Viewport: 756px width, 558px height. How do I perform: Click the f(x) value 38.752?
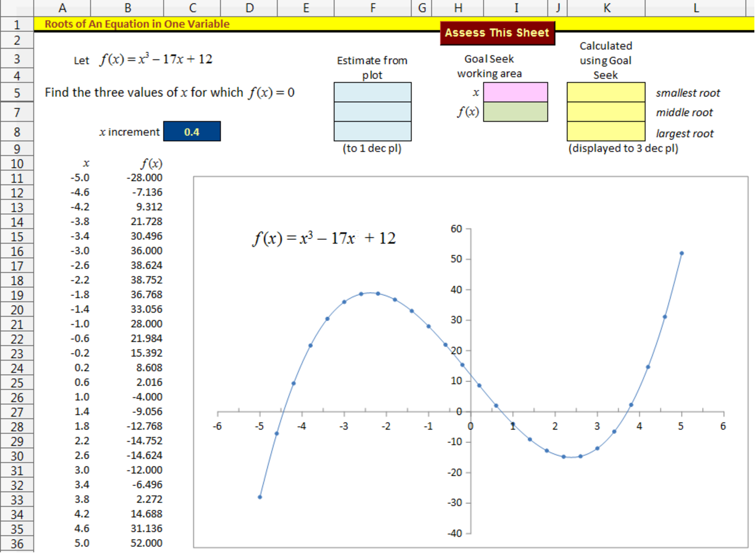[146, 280]
